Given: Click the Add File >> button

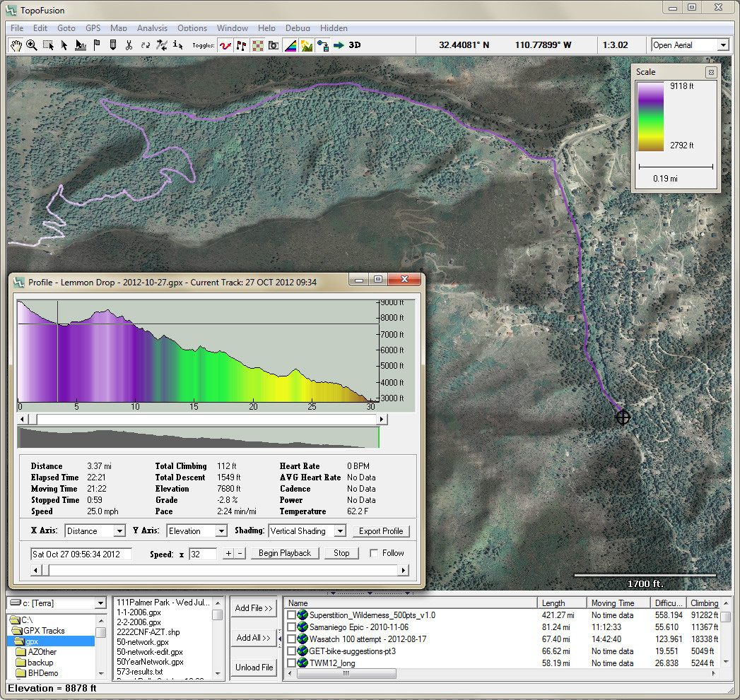Looking at the screenshot, I should pyautogui.click(x=254, y=608).
